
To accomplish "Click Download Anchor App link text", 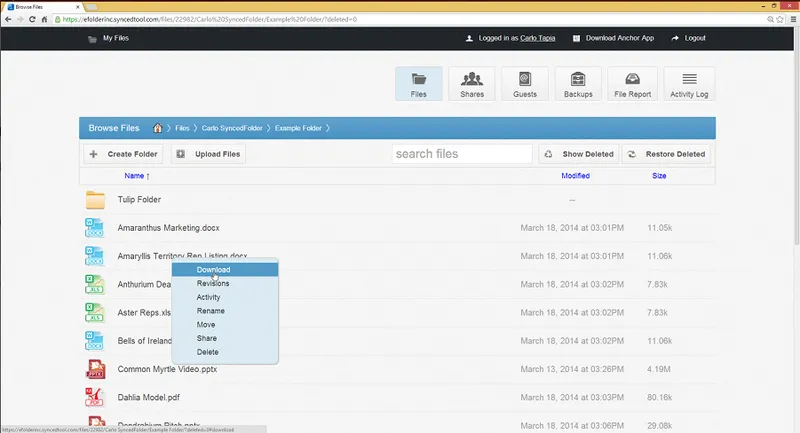I will click(x=619, y=38).
